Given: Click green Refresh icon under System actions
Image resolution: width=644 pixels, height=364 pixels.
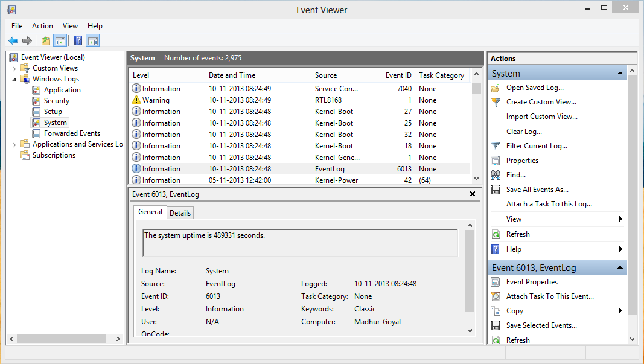Looking at the screenshot, I should pyautogui.click(x=496, y=234).
